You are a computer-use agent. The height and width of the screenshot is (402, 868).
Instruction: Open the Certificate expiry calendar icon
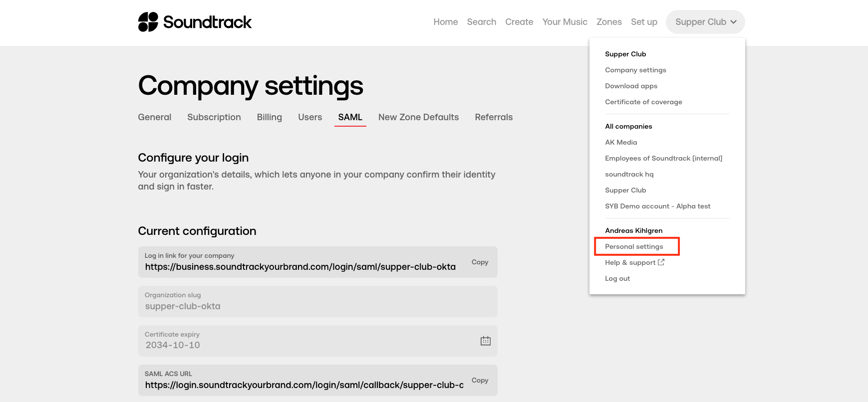485,341
